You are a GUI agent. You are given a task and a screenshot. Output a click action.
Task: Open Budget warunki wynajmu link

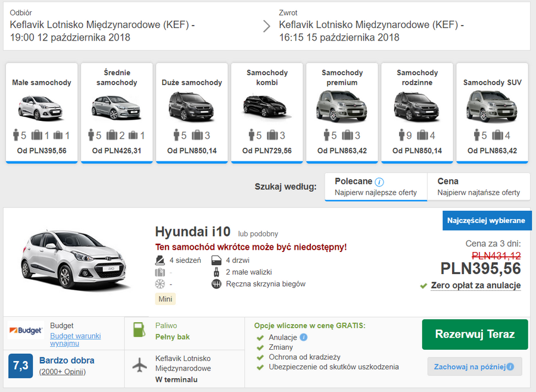(75, 340)
